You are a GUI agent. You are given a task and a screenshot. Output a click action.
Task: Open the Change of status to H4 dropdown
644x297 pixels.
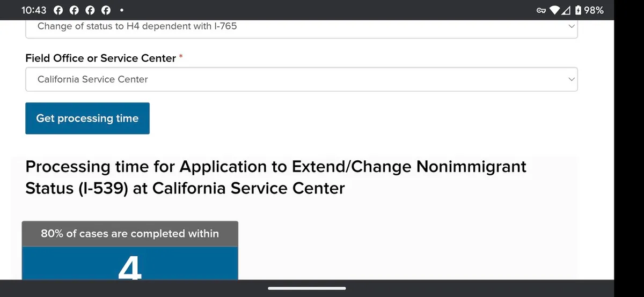(x=301, y=27)
